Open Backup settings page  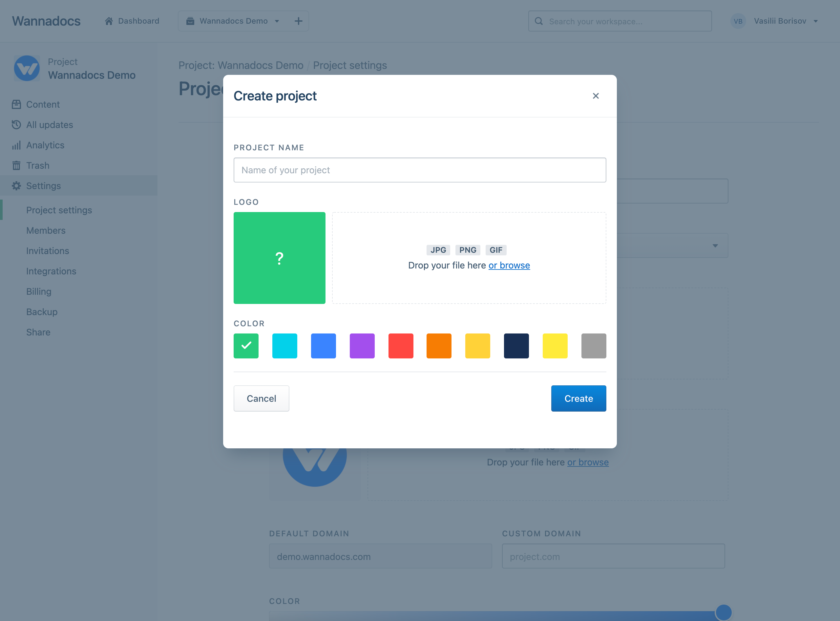tap(42, 311)
